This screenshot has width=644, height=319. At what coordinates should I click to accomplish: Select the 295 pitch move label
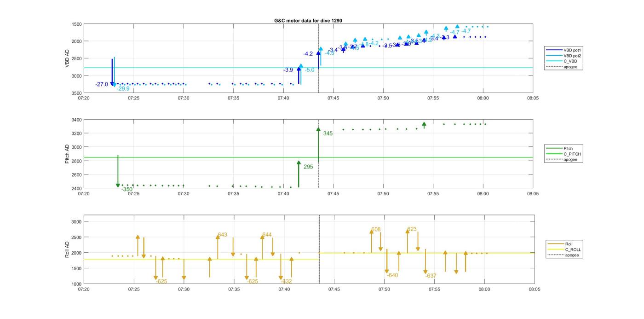pos(308,167)
